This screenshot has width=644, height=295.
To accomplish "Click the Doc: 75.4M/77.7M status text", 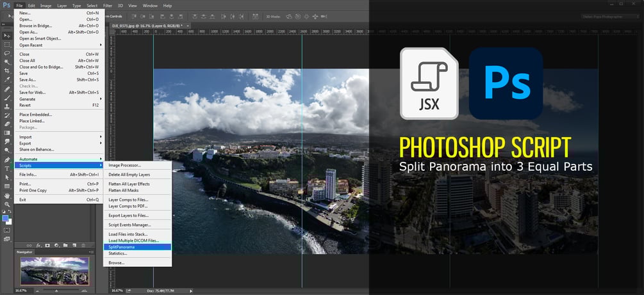I will pos(160,291).
